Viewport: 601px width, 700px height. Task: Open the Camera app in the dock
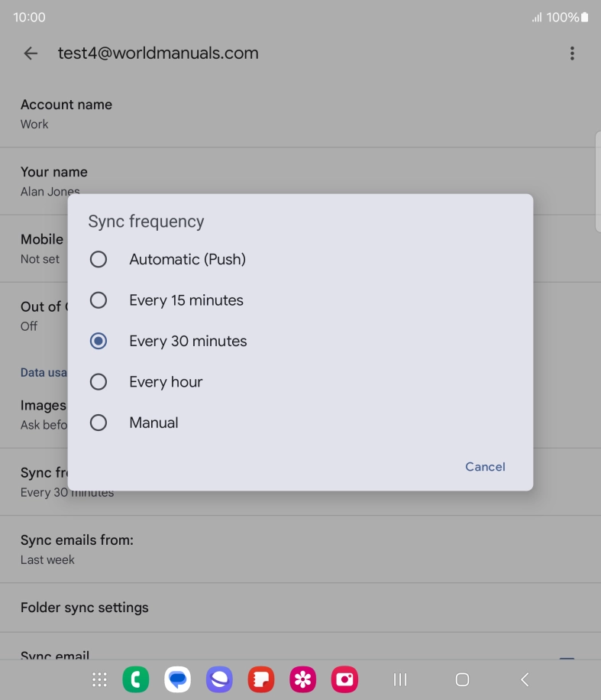[344, 679]
